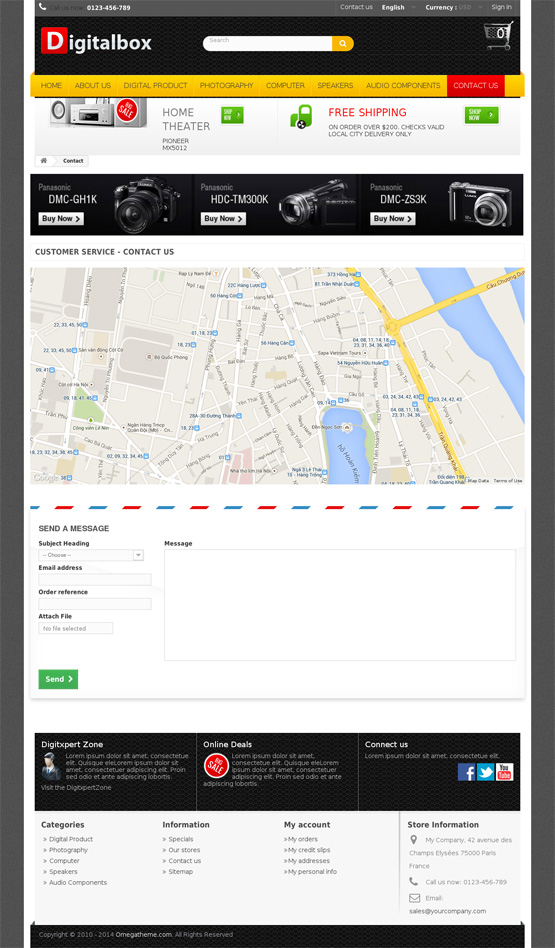Open Contact us footer link

point(184,861)
